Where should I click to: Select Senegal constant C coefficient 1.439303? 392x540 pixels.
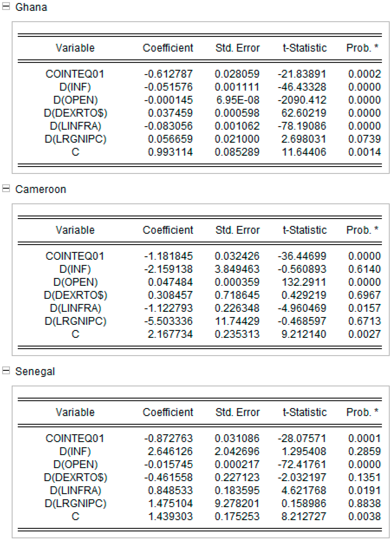coord(170,516)
